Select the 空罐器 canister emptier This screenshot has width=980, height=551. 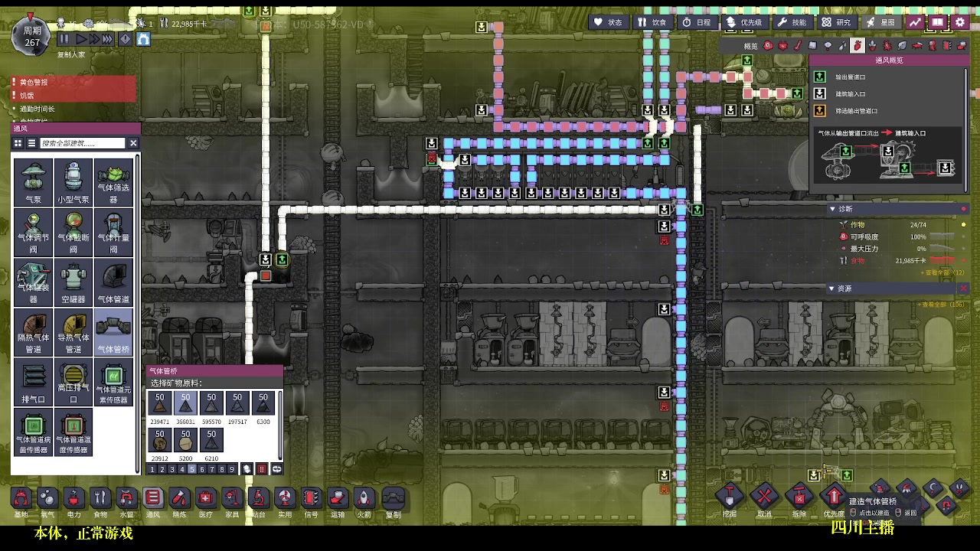pos(73,282)
